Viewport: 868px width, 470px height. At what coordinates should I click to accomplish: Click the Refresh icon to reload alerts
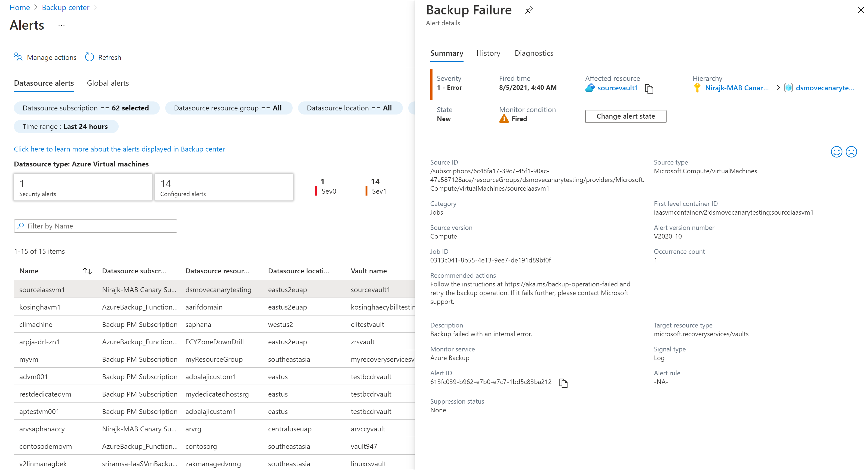point(90,57)
